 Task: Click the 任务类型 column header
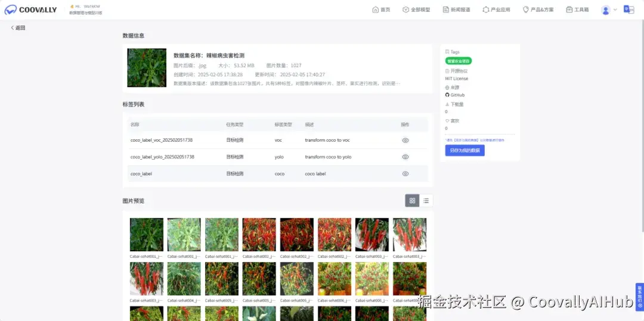coord(234,124)
